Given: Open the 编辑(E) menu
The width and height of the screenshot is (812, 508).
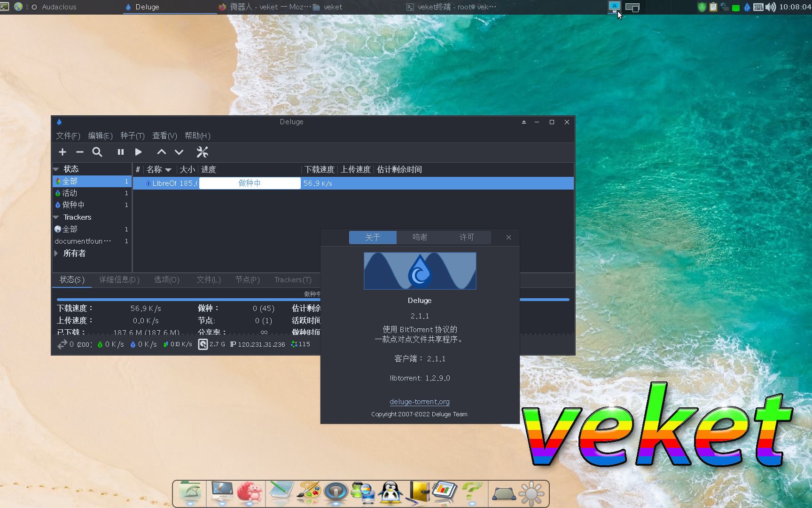Looking at the screenshot, I should pyautogui.click(x=100, y=135).
